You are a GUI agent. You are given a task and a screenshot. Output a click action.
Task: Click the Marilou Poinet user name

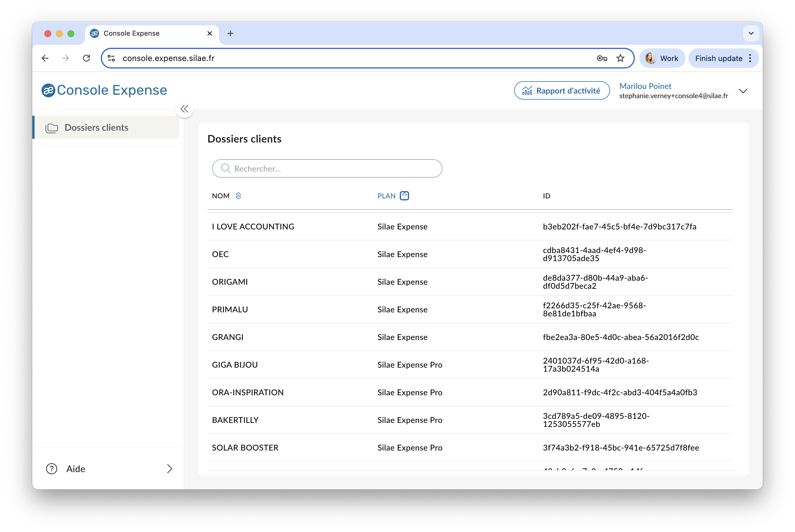click(645, 86)
